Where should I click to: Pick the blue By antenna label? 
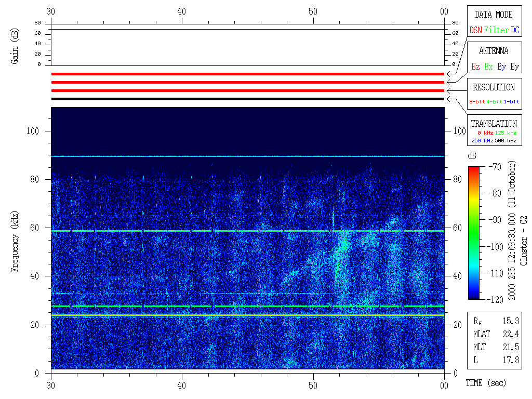(x=501, y=67)
